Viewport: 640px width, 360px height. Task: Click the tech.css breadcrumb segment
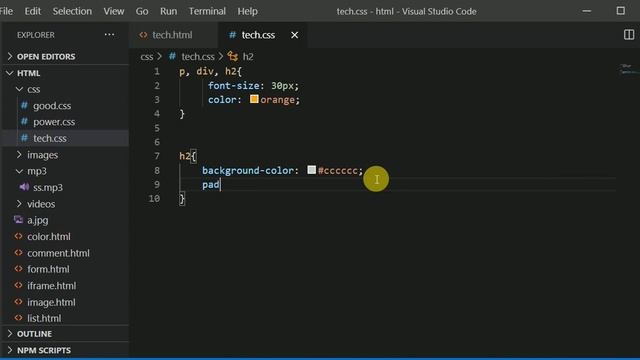pyautogui.click(x=198, y=56)
